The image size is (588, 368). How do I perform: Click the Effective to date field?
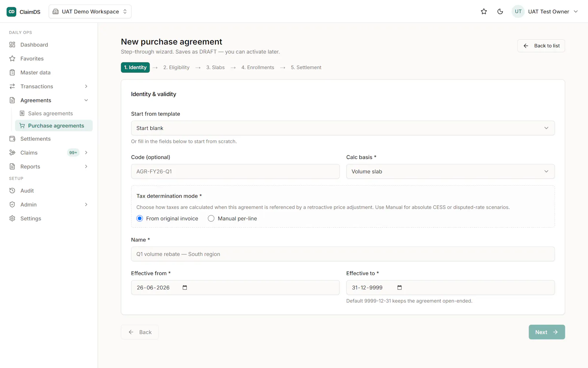(450, 287)
